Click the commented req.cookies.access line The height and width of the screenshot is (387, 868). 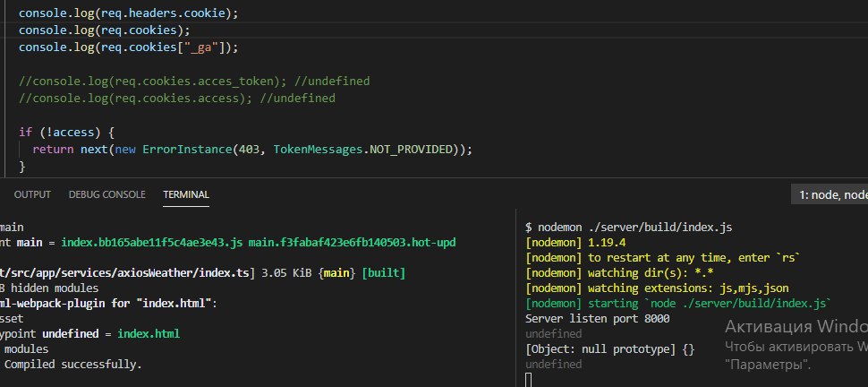(x=176, y=99)
